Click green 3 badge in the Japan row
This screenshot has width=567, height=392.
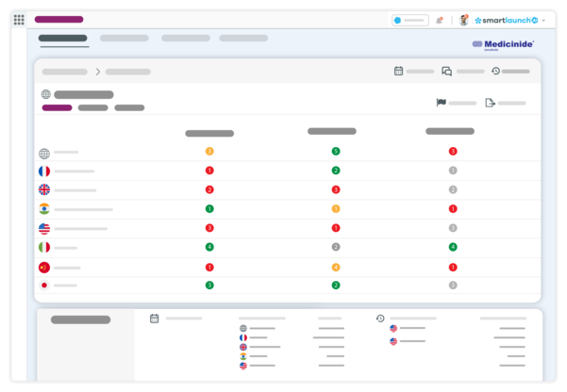[x=209, y=286]
